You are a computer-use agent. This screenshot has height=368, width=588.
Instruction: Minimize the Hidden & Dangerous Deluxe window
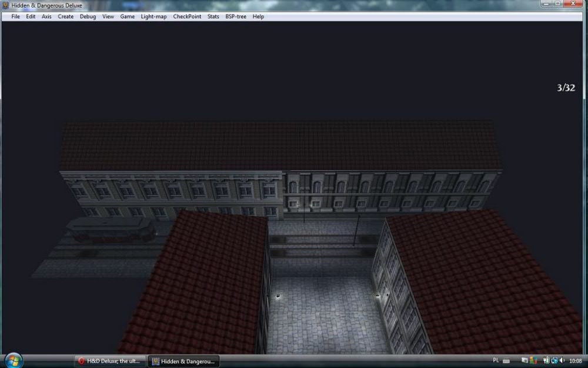tap(546, 4)
